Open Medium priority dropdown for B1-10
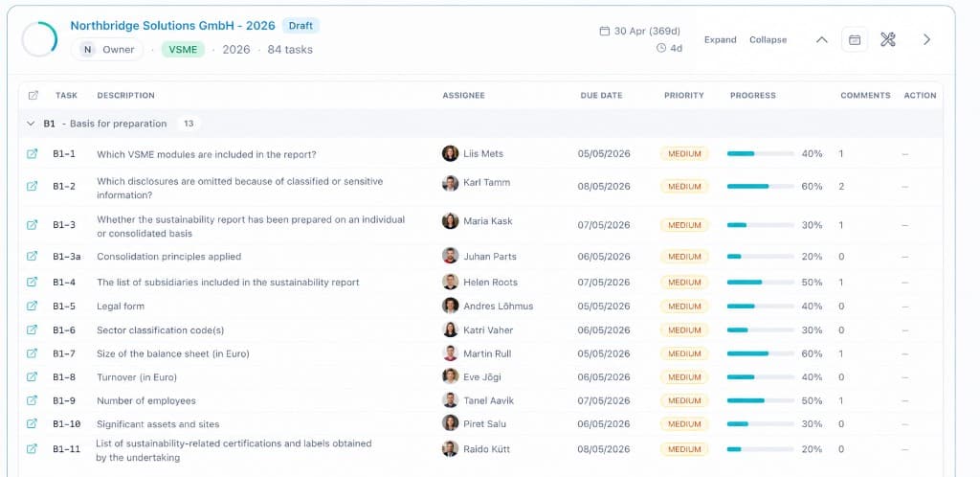The width and height of the screenshot is (980, 477). pyautogui.click(x=684, y=424)
